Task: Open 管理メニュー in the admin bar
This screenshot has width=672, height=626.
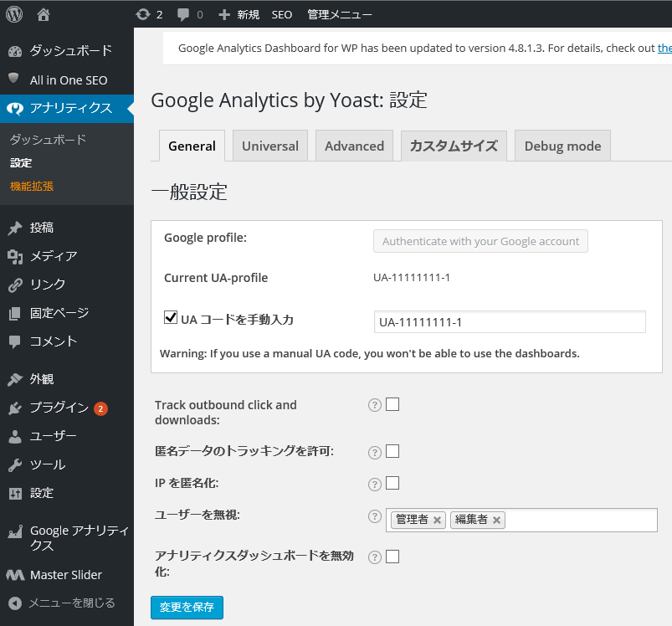Action: pyautogui.click(x=340, y=14)
